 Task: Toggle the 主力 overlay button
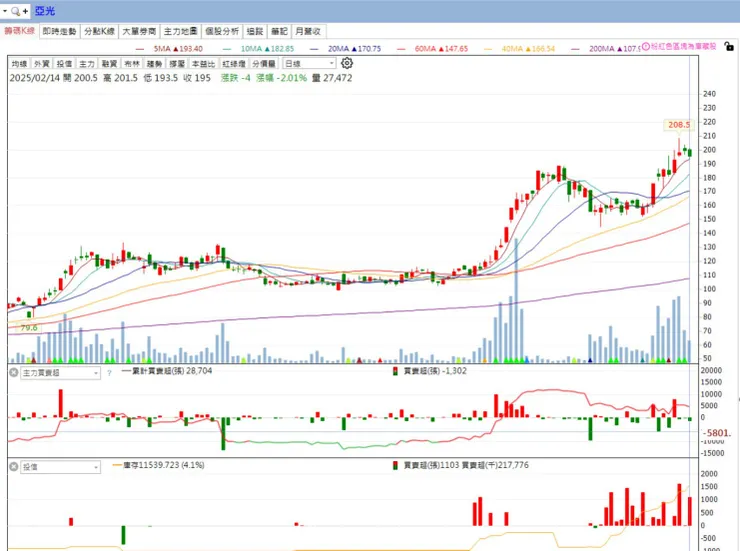pyautogui.click(x=87, y=63)
